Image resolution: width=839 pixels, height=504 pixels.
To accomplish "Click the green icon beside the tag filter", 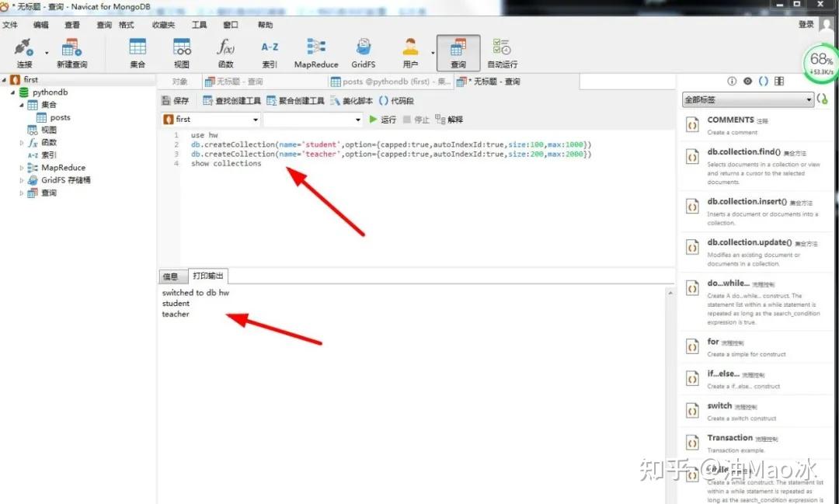I will [x=823, y=99].
